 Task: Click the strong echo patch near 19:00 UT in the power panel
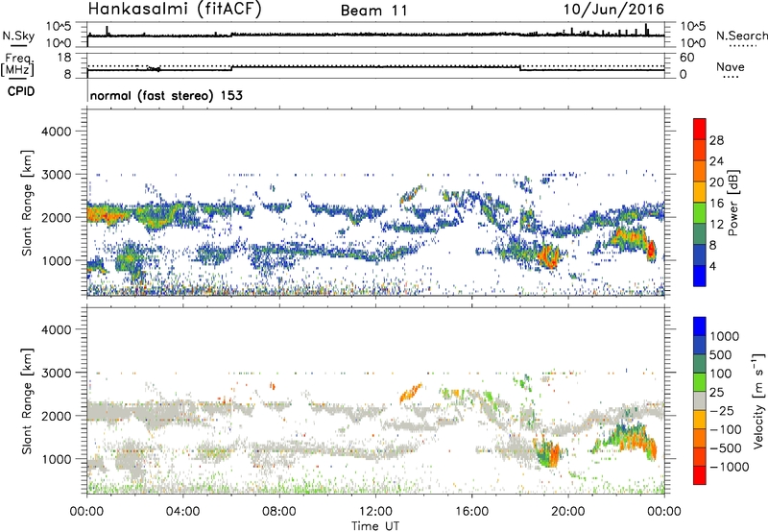click(548, 256)
